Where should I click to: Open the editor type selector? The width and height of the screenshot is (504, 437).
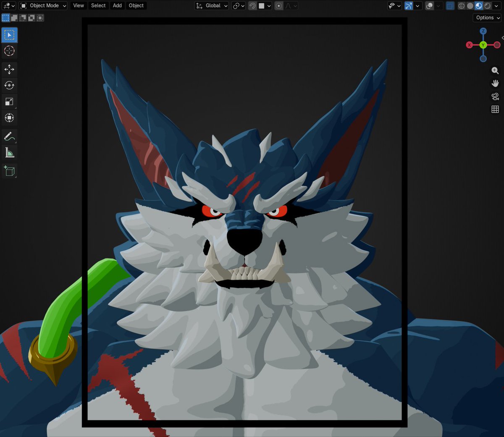pos(8,5)
